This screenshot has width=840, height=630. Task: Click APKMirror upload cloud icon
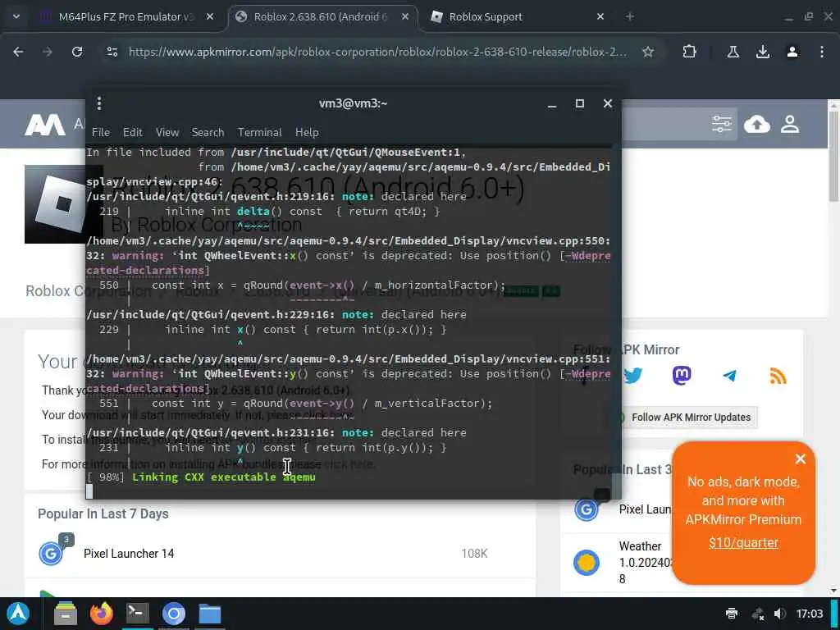coord(757,125)
